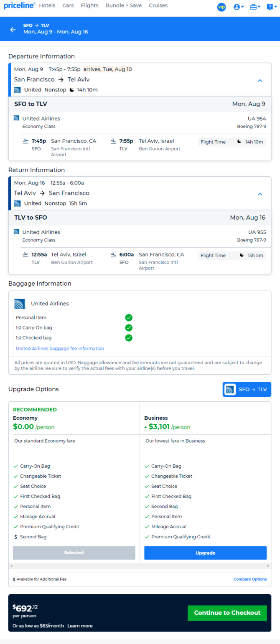280x644 pixels.
Task: Click moon icon in 14h 10m Flight Time badge
Action: (239, 142)
